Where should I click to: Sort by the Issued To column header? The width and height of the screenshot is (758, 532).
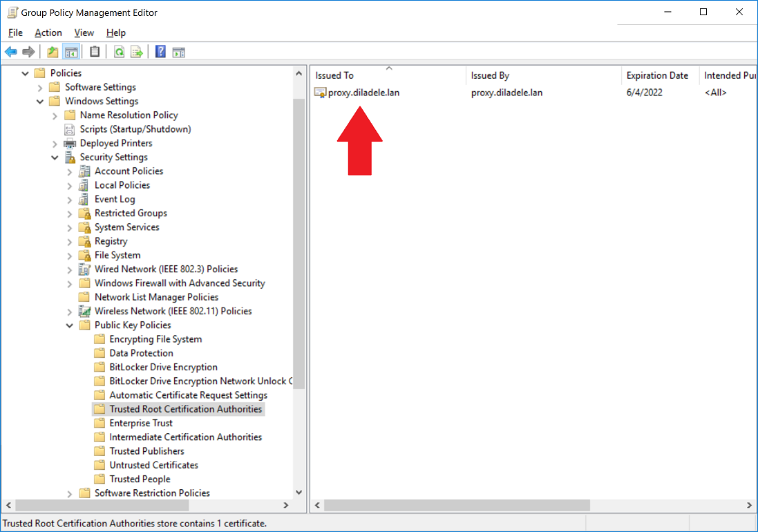(x=388, y=75)
